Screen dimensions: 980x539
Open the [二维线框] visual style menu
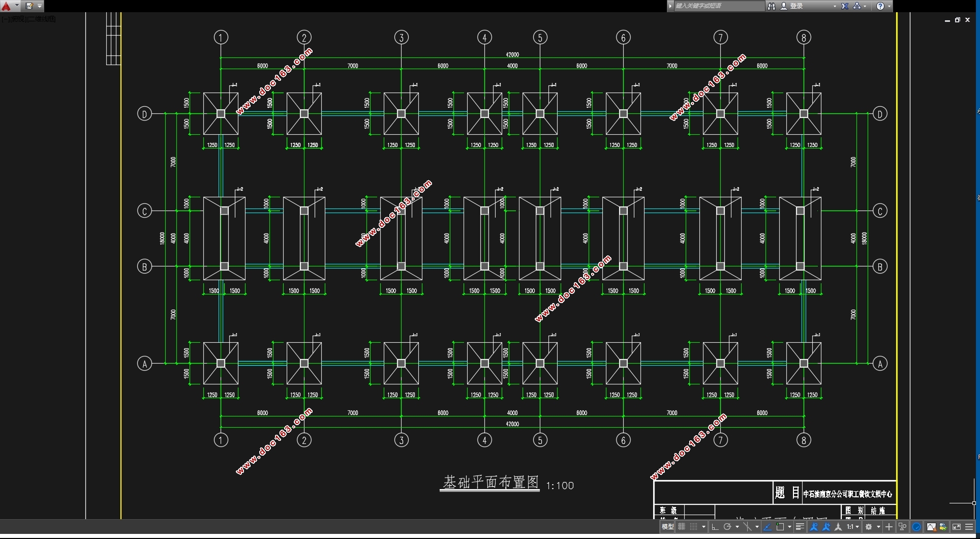click(42, 19)
